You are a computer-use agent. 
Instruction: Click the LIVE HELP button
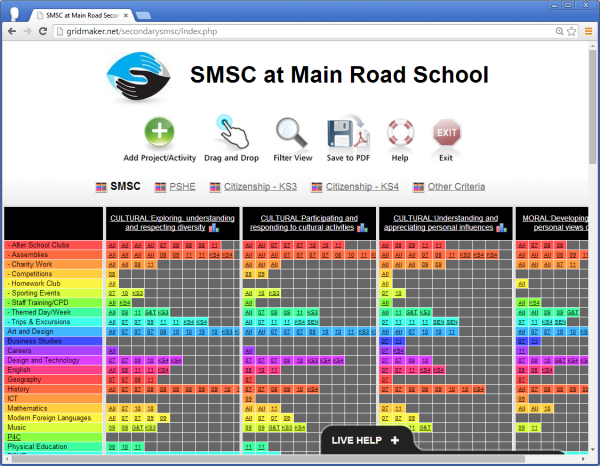pyautogui.click(x=365, y=440)
